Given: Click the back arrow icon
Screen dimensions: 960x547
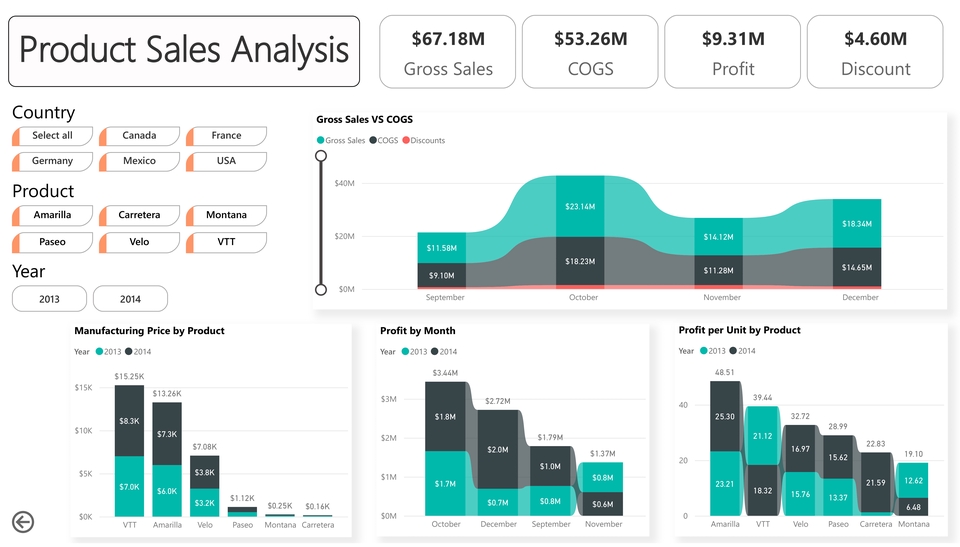Looking at the screenshot, I should click(23, 522).
